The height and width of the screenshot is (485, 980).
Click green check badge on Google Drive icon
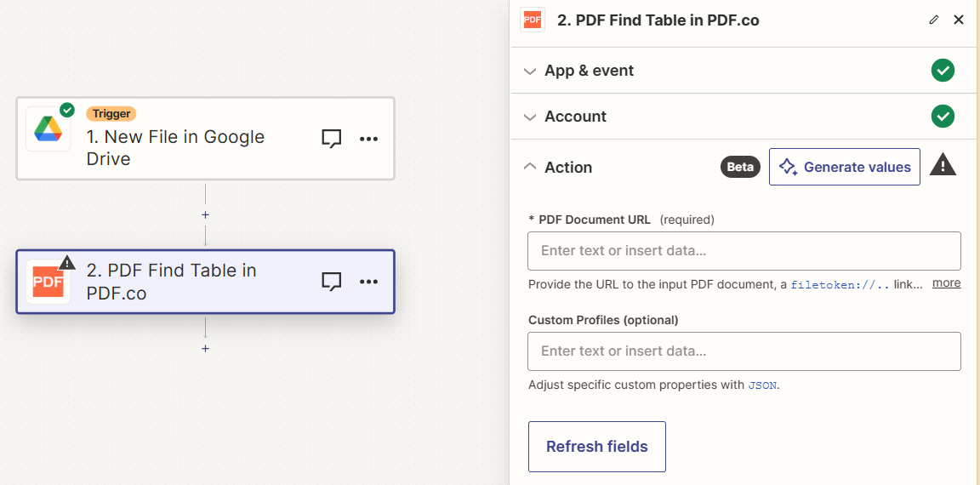tap(67, 110)
